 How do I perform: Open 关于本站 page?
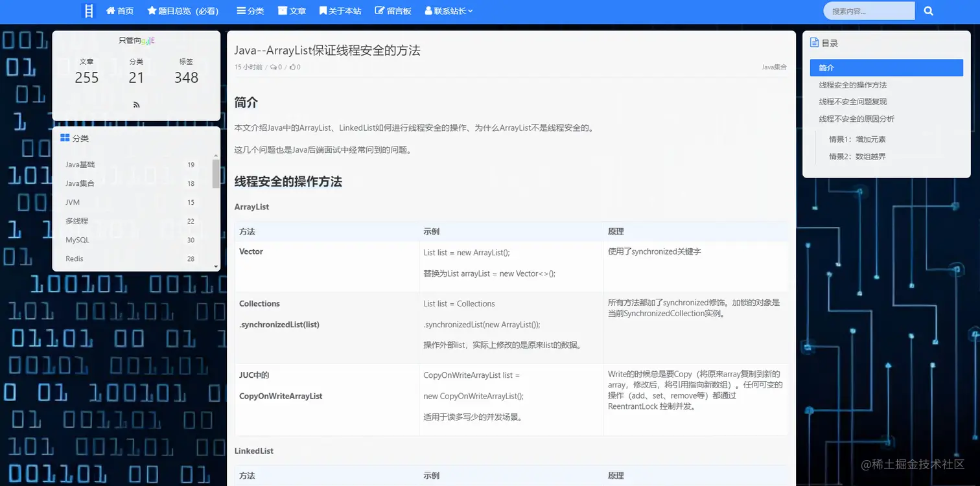tap(340, 11)
